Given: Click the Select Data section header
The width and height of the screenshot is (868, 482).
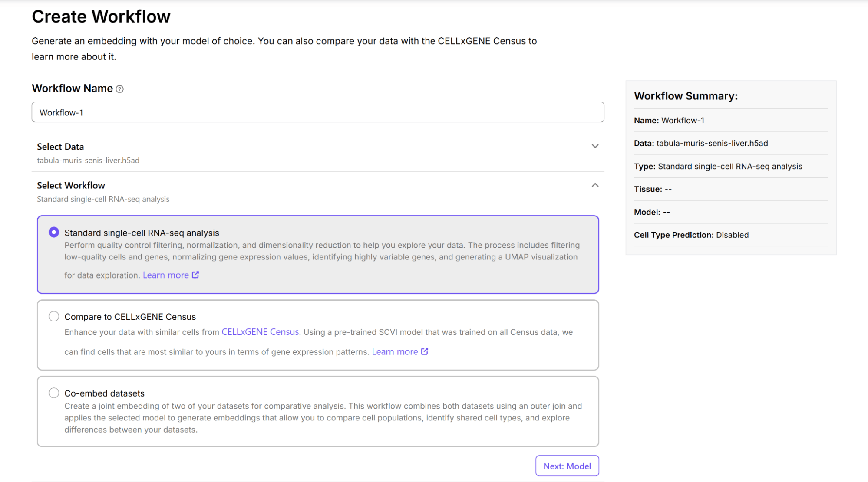Looking at the screenshot, I should 60,147.
